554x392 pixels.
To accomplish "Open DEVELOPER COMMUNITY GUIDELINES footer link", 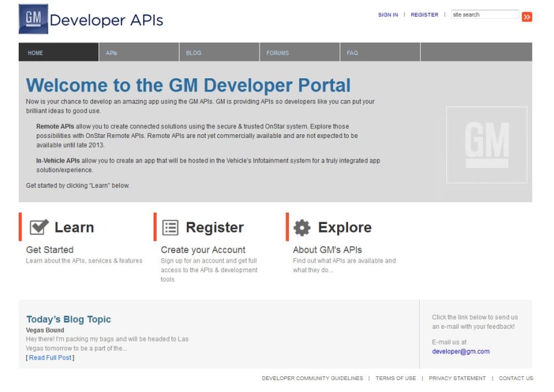I will [313, 378].
